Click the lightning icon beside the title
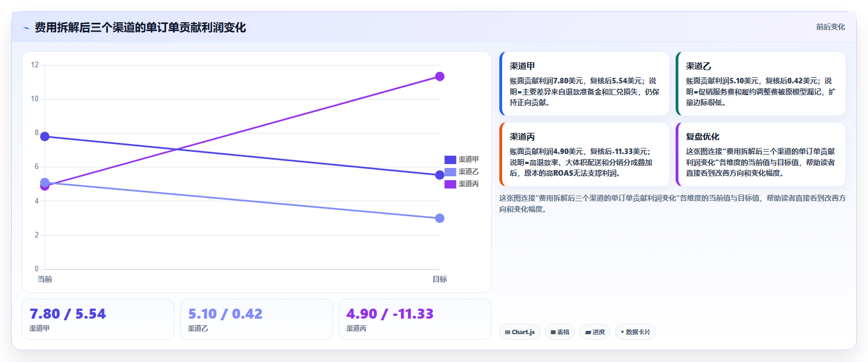Viewport: 868px width, 362px height. [26, 28]
